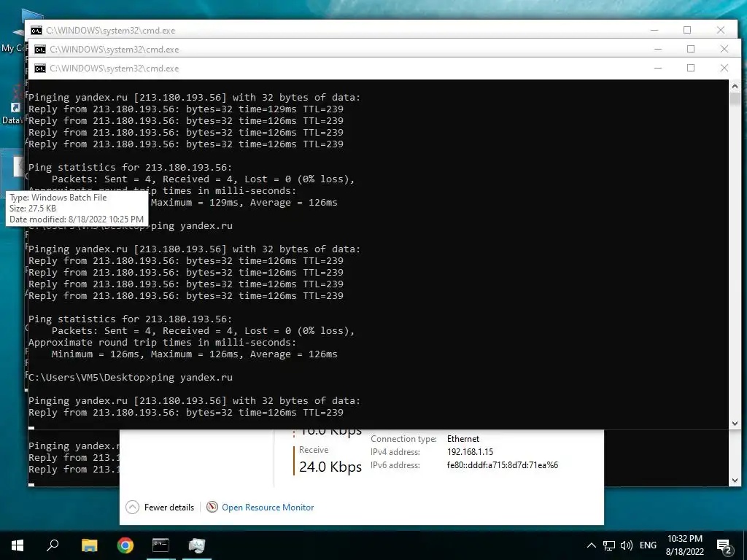
Task: Open volume speaker tray icon
Action: pos(627,545)
